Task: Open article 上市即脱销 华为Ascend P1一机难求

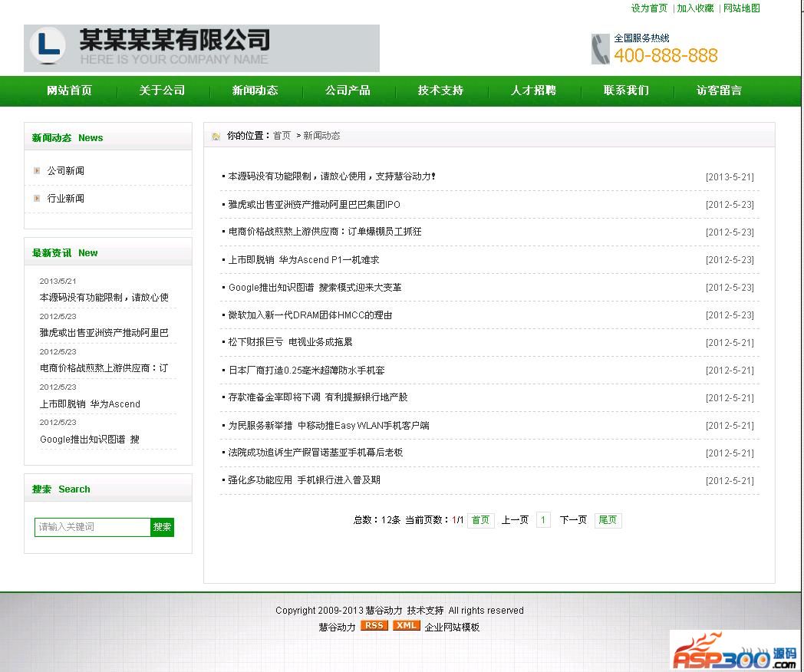Action: pos(304,260)
